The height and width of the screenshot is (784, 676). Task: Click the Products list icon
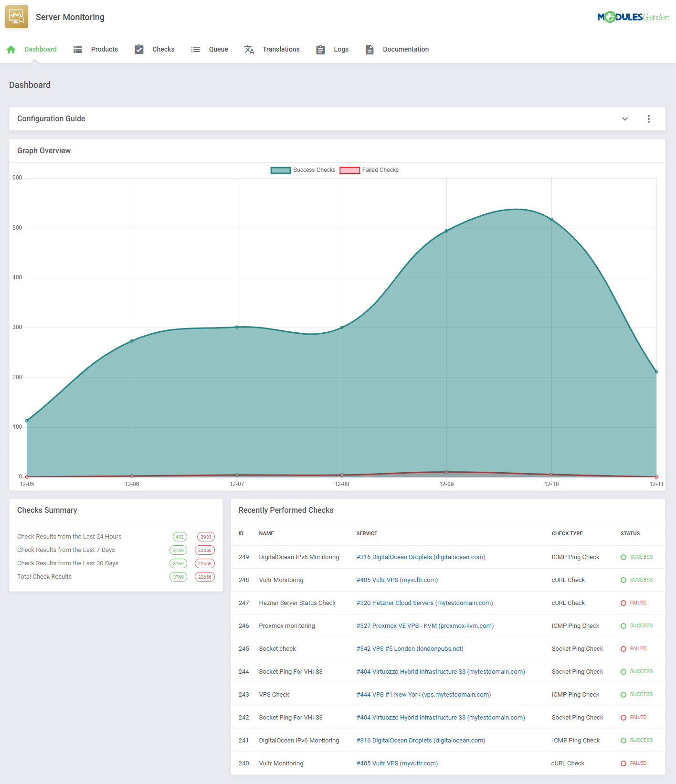pyautogui.click(x=78, y=50)
